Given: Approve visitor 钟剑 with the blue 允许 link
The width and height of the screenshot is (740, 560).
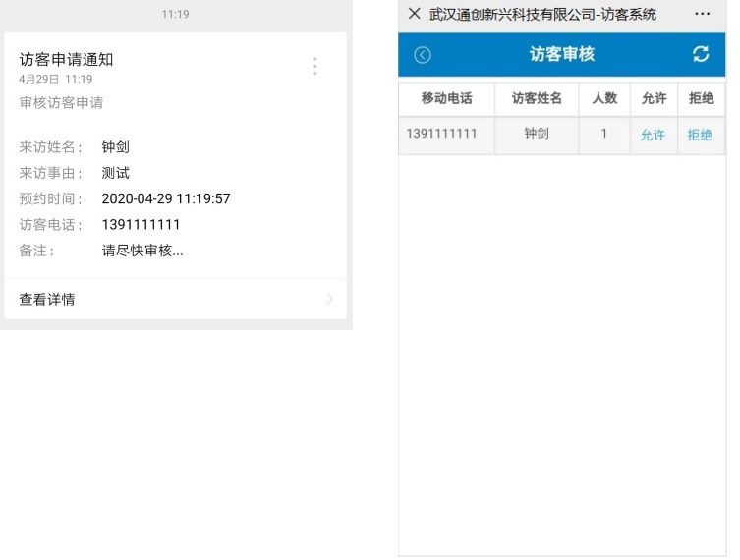Looking at the screenshot, I should (653, 136).
